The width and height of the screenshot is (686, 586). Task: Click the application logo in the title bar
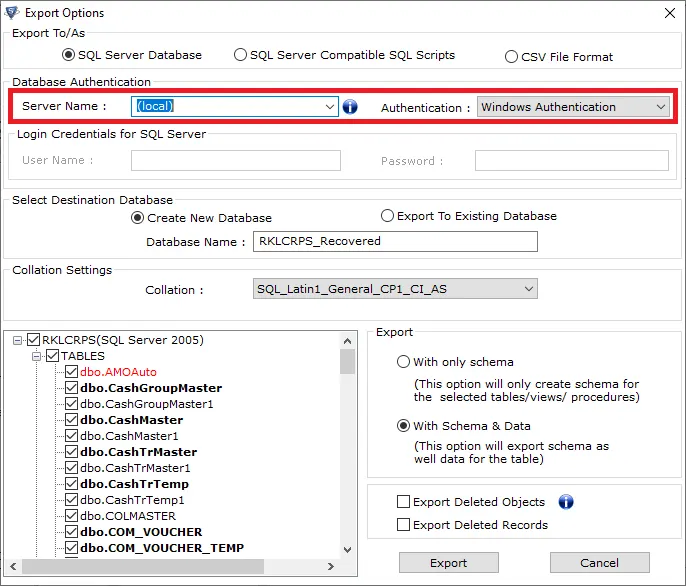pos(12,13)
